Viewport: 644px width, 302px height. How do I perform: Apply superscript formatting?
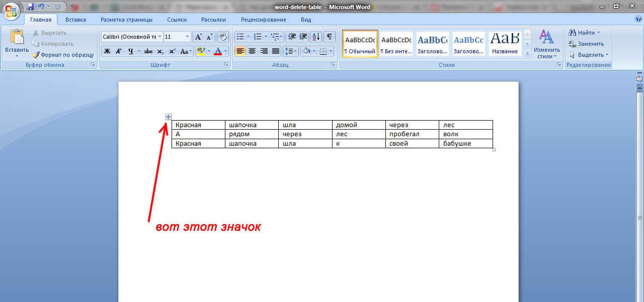[172, 51]
